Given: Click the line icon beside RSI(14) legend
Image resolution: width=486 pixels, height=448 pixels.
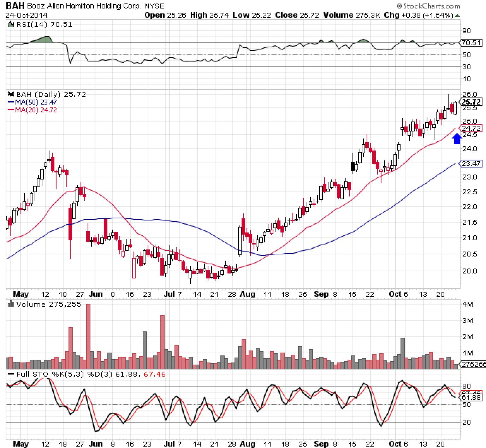Looking at the screenshot, I should [11, 24].
